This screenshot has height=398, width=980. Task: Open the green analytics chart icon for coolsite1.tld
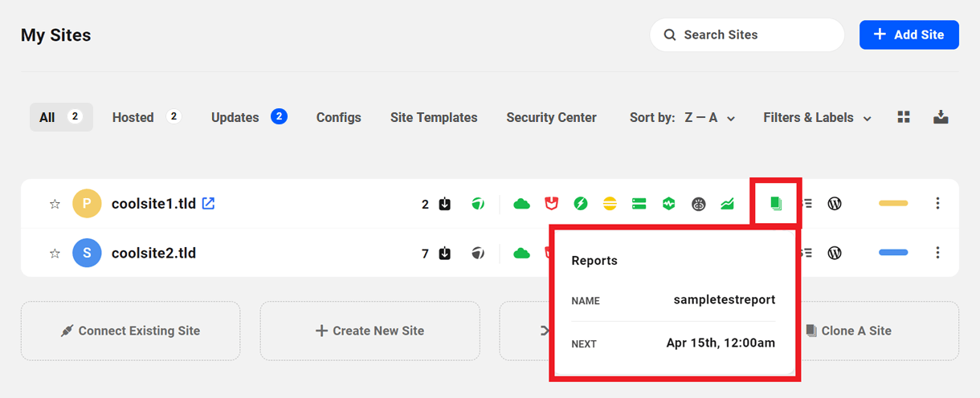coord(727,204)
